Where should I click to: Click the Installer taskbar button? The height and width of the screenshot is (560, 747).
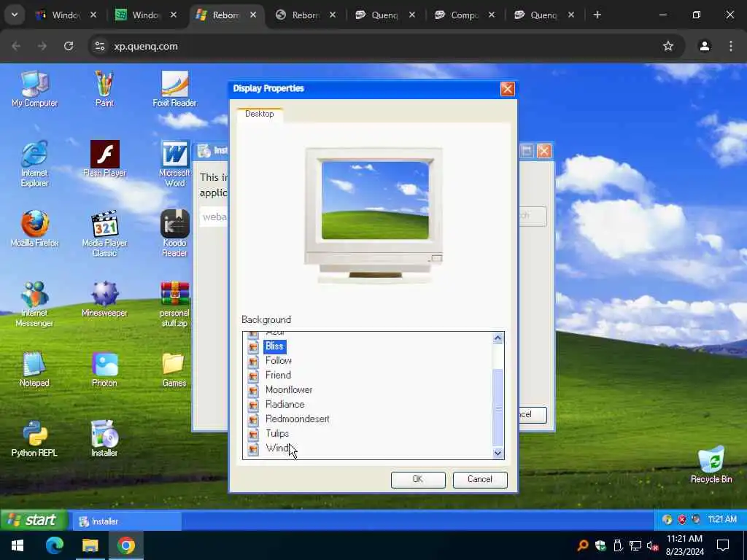[127, 521]
